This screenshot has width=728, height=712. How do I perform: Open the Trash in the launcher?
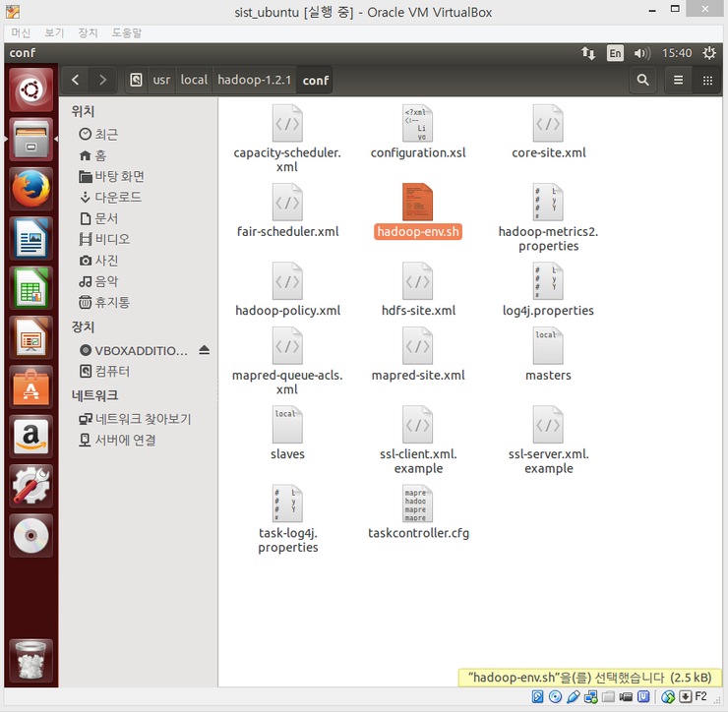pyautogui.click(x=30, y=661)
